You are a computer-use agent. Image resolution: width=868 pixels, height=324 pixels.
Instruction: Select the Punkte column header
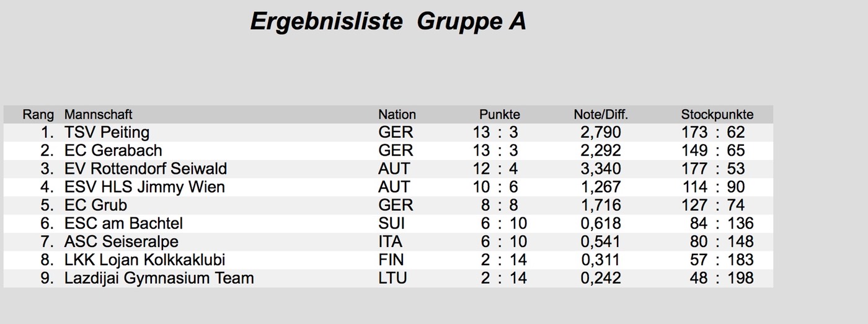(499, 115)
